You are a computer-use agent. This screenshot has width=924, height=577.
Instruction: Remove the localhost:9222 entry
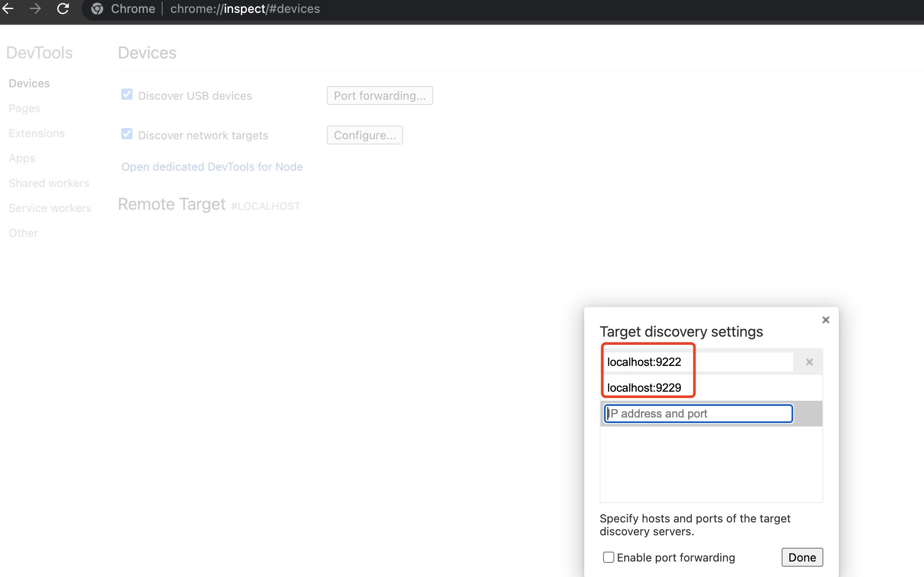(x=809, y=362)
